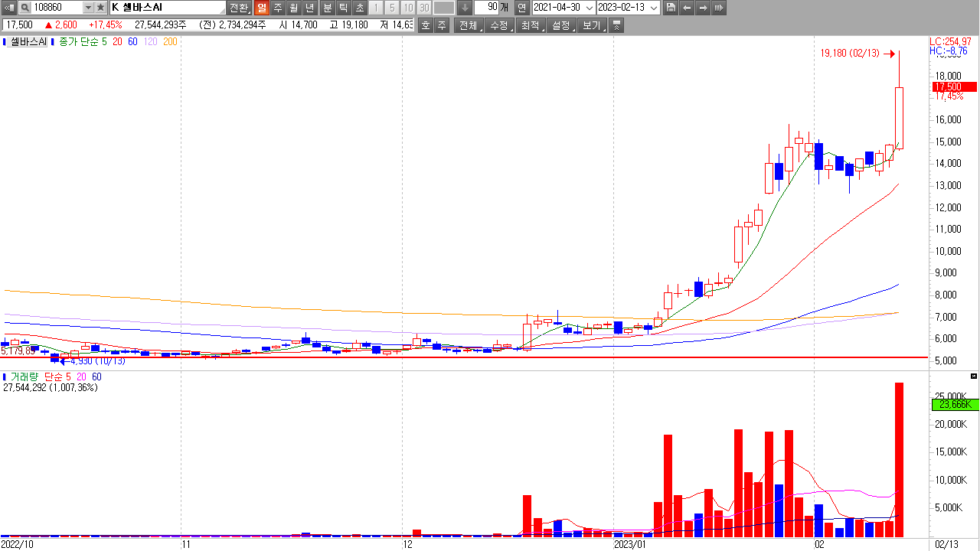The image size is (980, 551).
Task: Select the 년 yearly chart period
Action: click(x=309, y=8)
